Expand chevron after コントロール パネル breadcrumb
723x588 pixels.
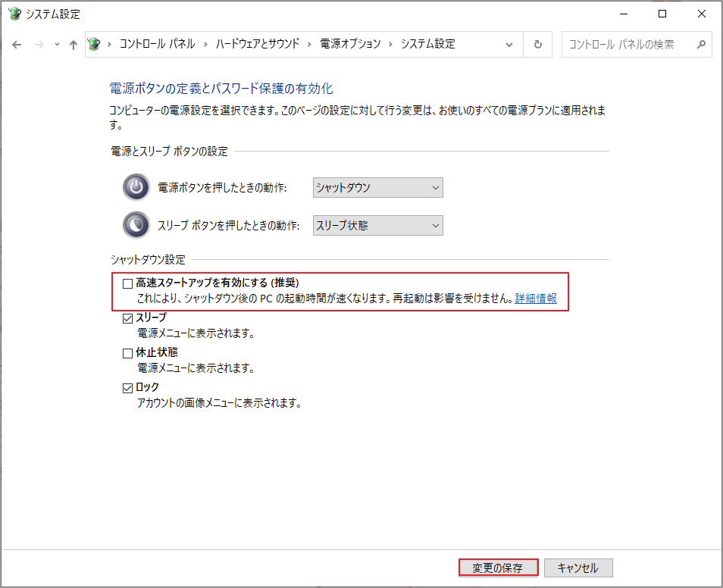pyautogui.click(x=205, y=44)
